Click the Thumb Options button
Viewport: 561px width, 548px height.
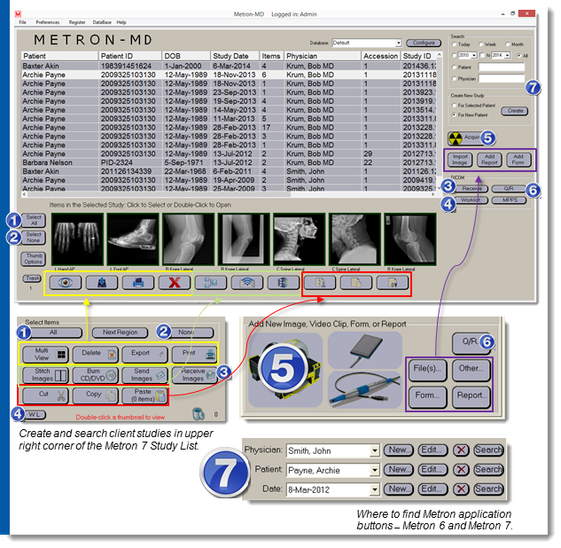pos(34,259)
